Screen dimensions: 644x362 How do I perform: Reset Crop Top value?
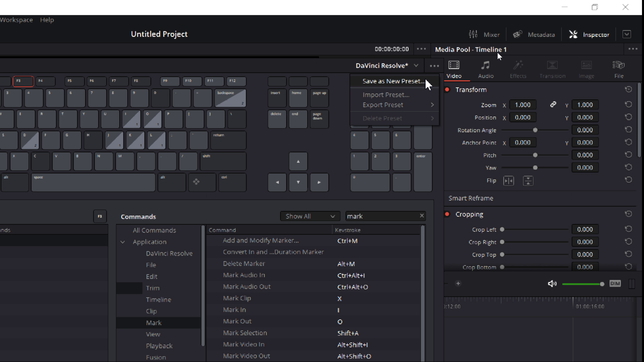(x=629, y=254)
